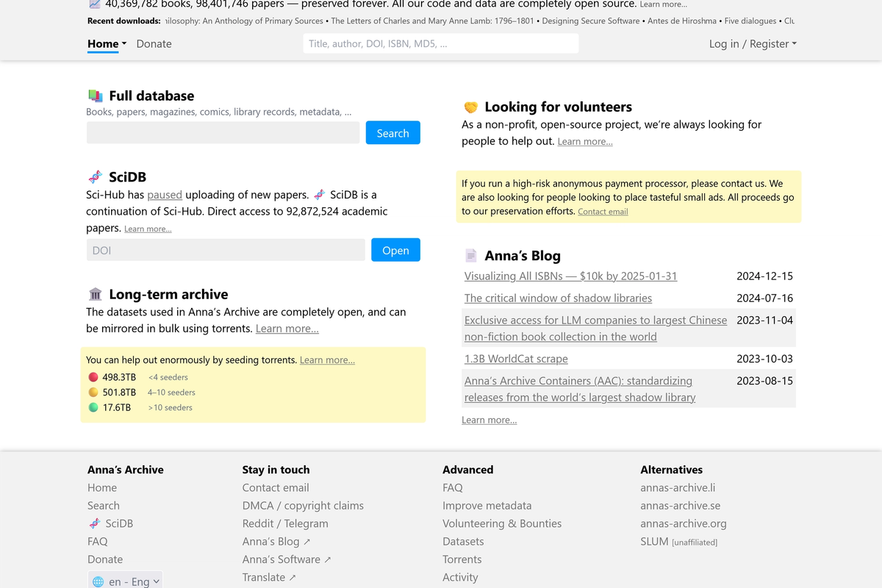Open the Activity footer link
882x588 pixels.
click(x=460, y=577)
